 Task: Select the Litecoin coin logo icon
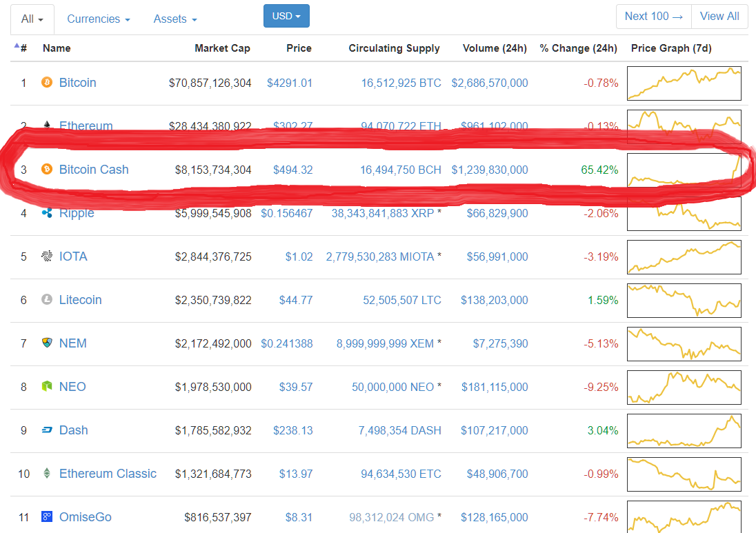pos(46,300)
